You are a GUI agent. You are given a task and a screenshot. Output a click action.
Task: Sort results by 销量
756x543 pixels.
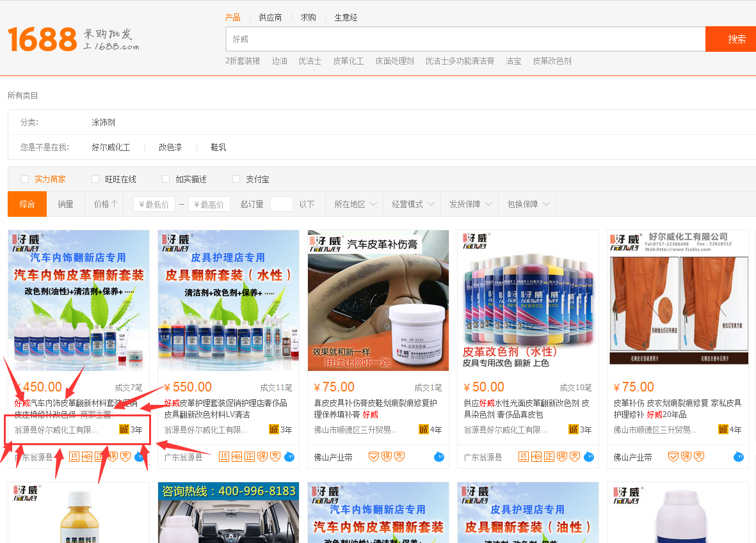coord(65,204)
